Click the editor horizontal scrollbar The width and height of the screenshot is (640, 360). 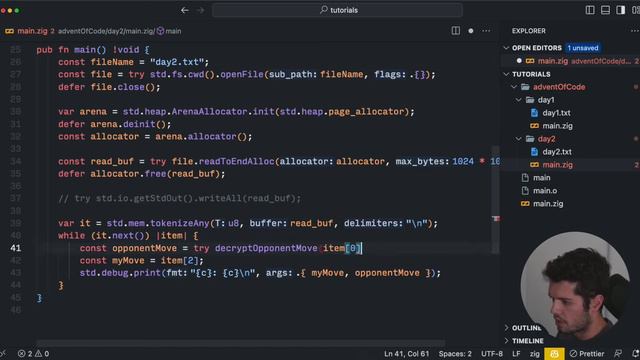pos(241,343)
